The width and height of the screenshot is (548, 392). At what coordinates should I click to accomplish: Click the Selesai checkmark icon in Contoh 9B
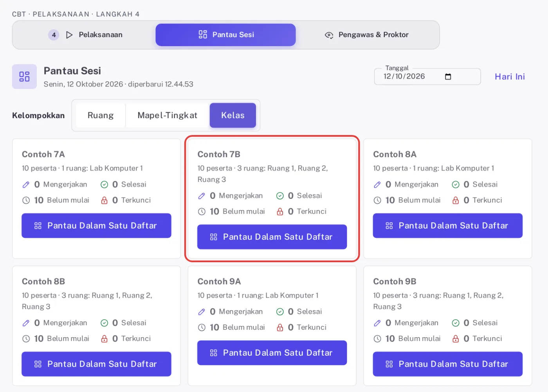[456, 323]
